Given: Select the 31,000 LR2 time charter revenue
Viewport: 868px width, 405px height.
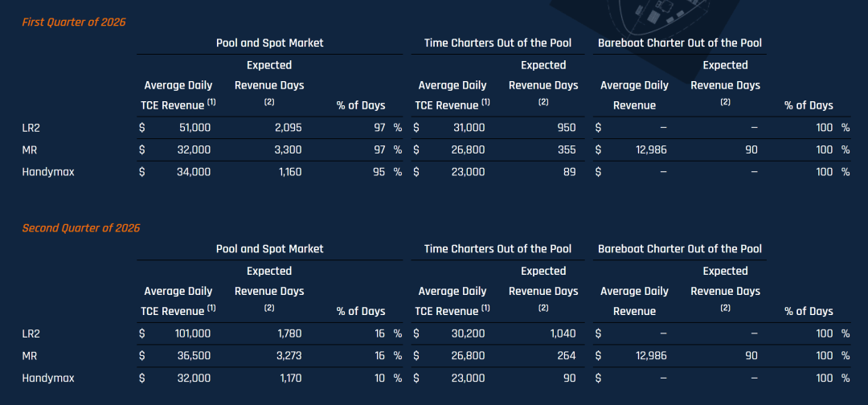Looking at the screenshot, I should tap(468, 127).
